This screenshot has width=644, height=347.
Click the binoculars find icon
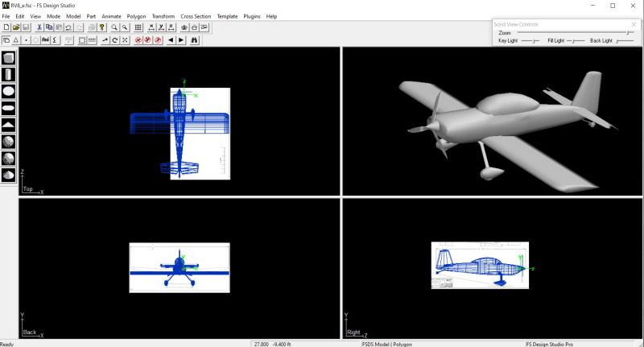click(194, 40)
